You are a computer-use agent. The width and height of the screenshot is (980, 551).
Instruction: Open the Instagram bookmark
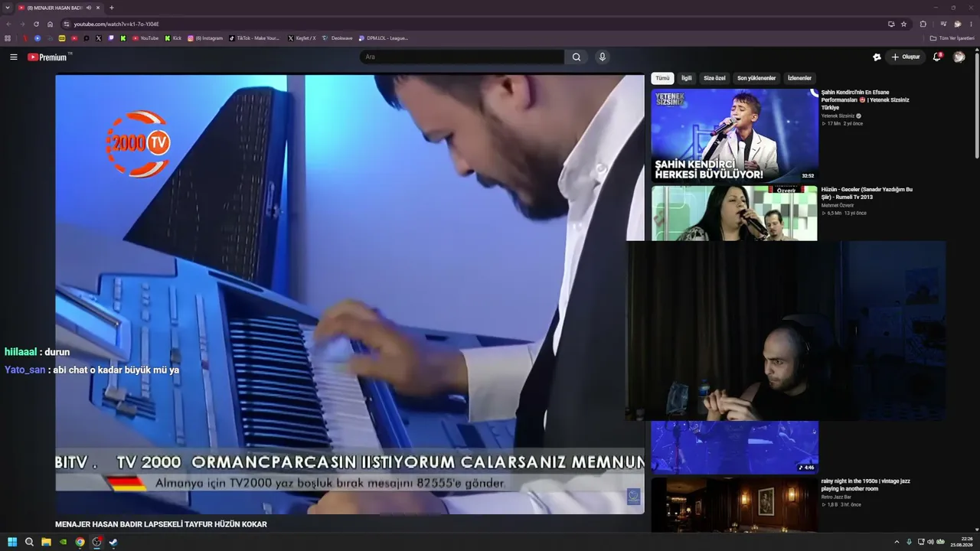point(205,37)
